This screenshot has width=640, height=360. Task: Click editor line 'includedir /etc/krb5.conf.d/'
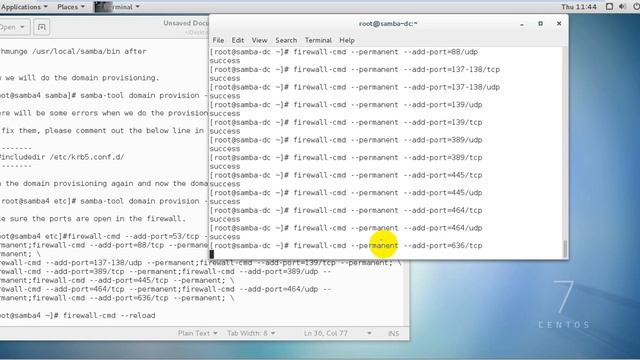point(62,157)
